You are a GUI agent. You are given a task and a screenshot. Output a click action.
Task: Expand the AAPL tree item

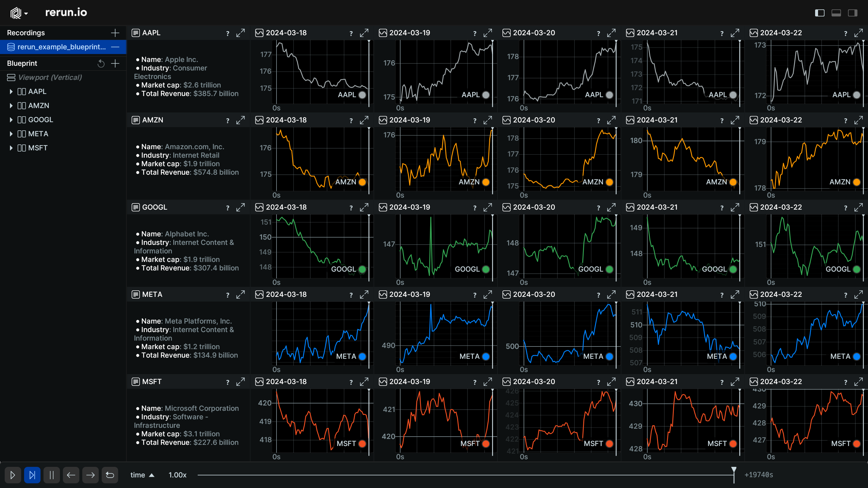pyautogui.click(x=11, y=92)
